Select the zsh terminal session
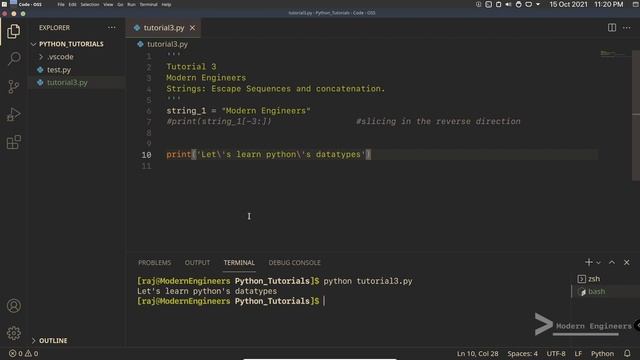The height and width of the screenshot is (360, 640). click(589, 279)
